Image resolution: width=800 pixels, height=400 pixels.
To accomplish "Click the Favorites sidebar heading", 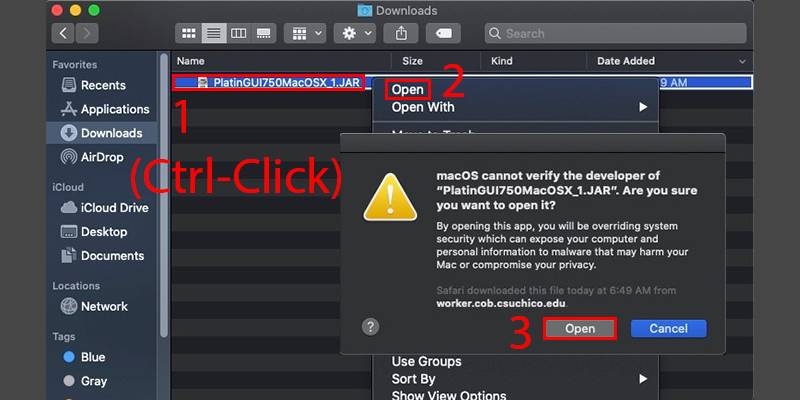I will click(74, 65).
